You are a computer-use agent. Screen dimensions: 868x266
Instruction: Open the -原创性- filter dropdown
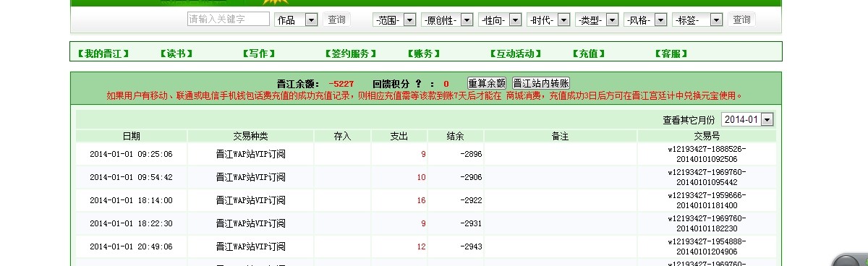[x=447, y=20]
